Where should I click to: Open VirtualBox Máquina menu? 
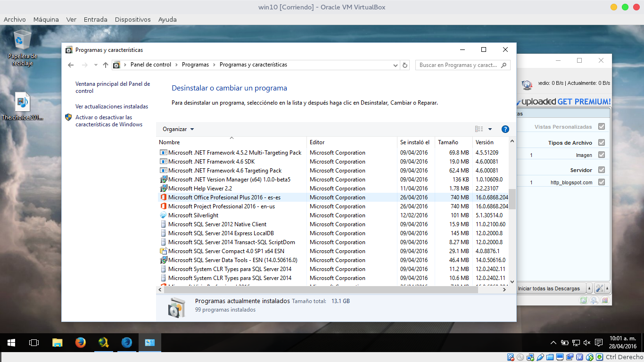pyautogui.click(x=46, y=19)
